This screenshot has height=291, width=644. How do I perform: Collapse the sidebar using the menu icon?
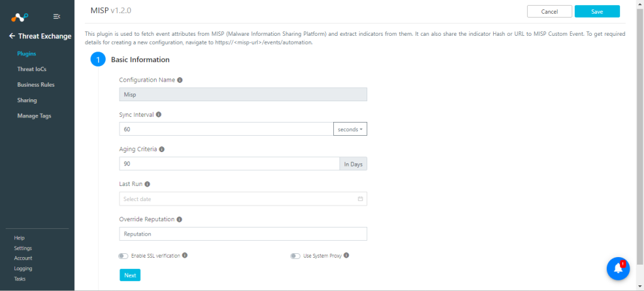click(x=57, y=16)
